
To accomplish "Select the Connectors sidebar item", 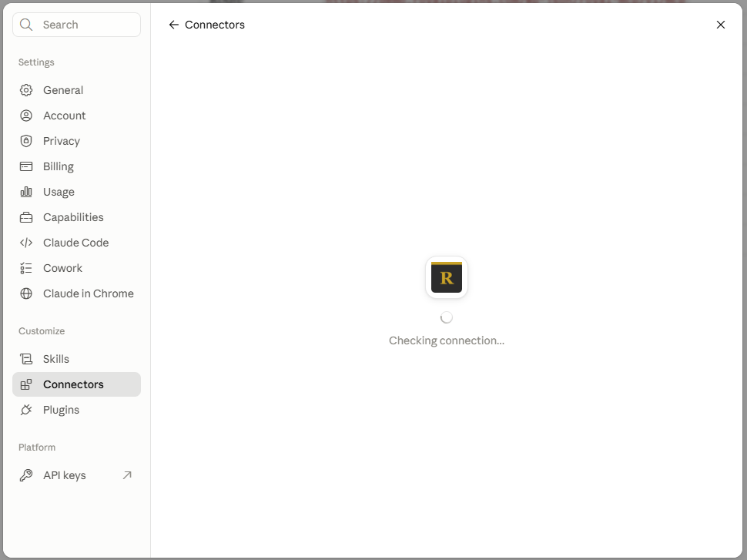I will pyautogui.click(x=77, y=384).
